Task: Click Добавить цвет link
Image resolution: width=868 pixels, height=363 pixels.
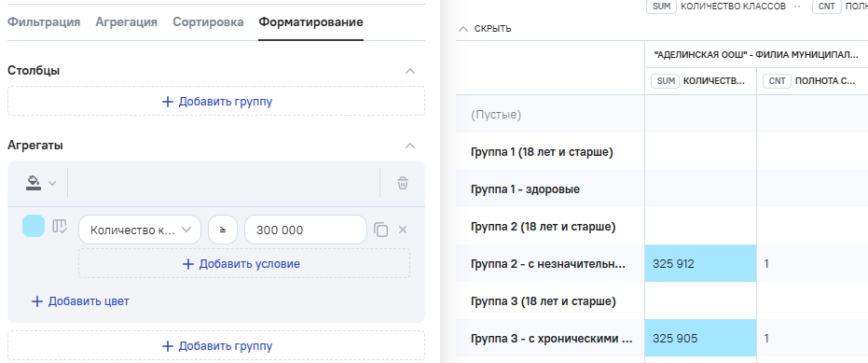Action: coord(80,301)
